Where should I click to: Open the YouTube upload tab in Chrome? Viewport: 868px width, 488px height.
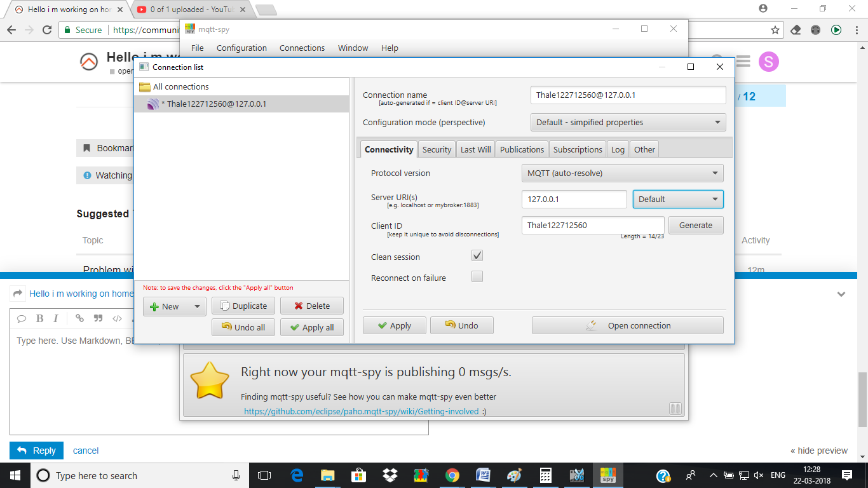pyautogui.click(x=191, y=10)
